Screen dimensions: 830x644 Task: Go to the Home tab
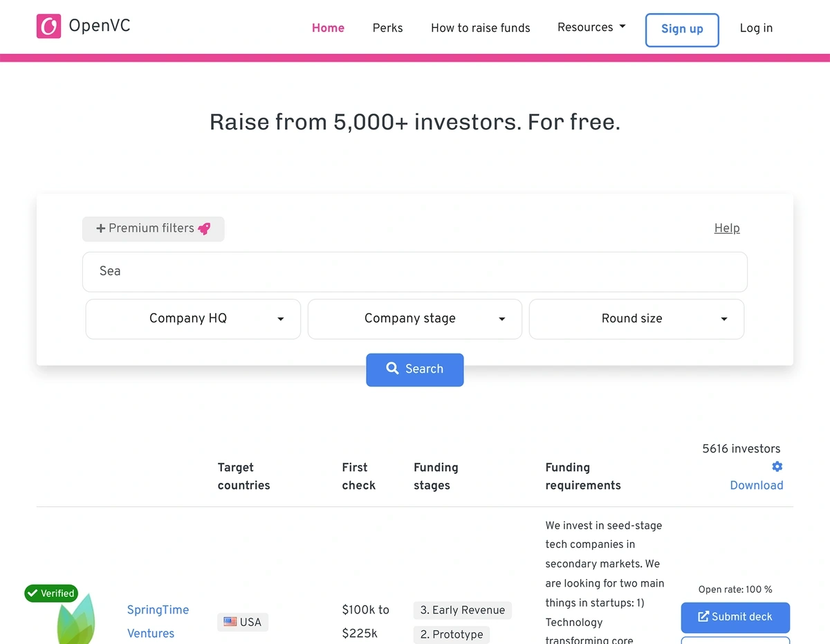[328, 28]
